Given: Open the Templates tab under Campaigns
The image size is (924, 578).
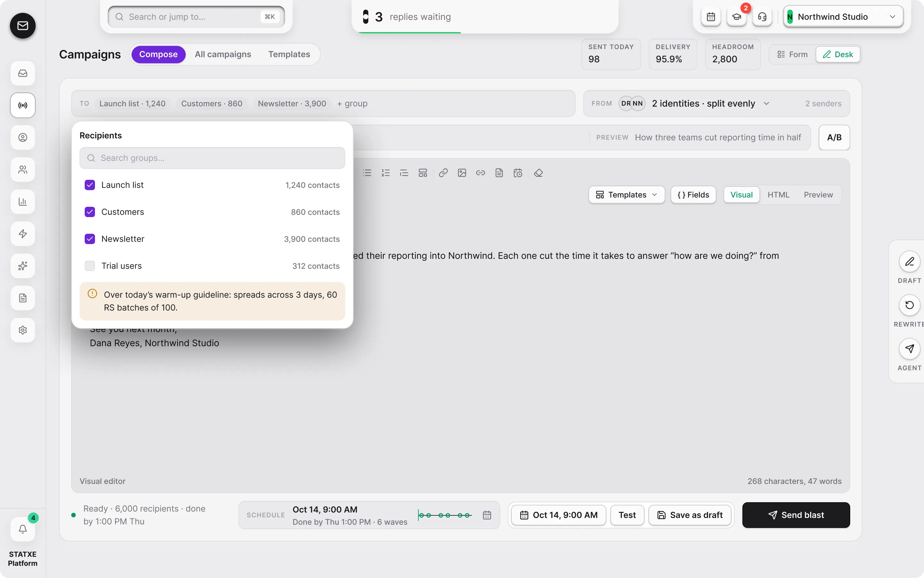Looking at the screenshot, I should click(289, 54).
